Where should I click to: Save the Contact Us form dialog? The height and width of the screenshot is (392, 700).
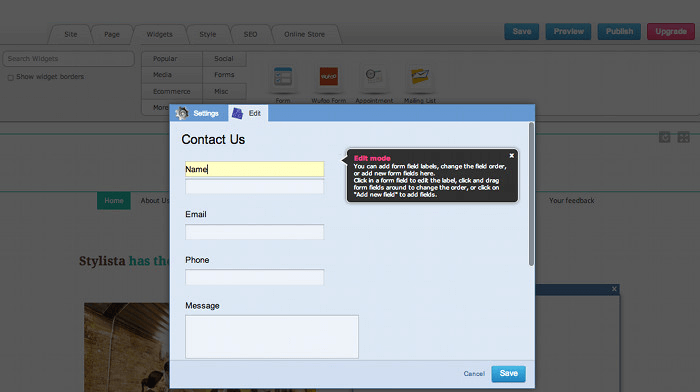(508, 374)
